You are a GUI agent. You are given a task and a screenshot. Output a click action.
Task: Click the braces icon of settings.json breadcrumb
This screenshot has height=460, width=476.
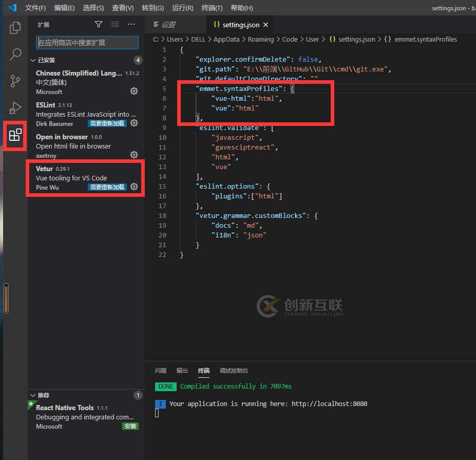coord(332,39)
